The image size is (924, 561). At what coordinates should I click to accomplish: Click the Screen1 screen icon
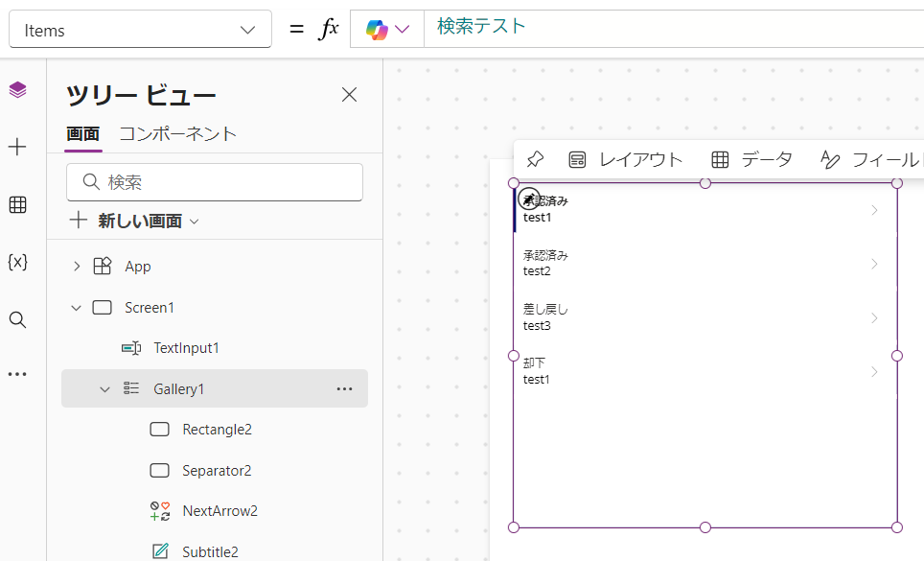[x=102, y=308]
